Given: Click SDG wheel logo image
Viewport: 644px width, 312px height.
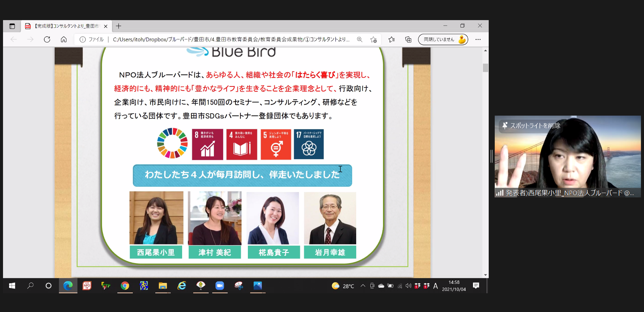Looking at the screenshot, I should 172,143.
